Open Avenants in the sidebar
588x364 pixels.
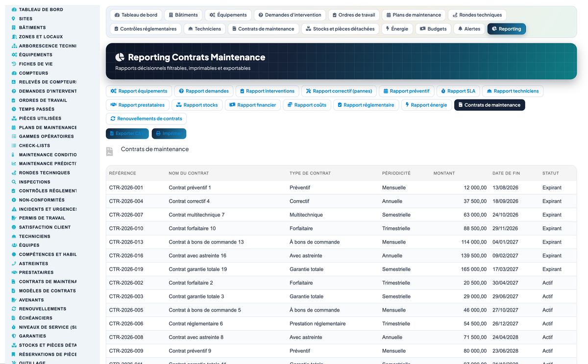31,300
